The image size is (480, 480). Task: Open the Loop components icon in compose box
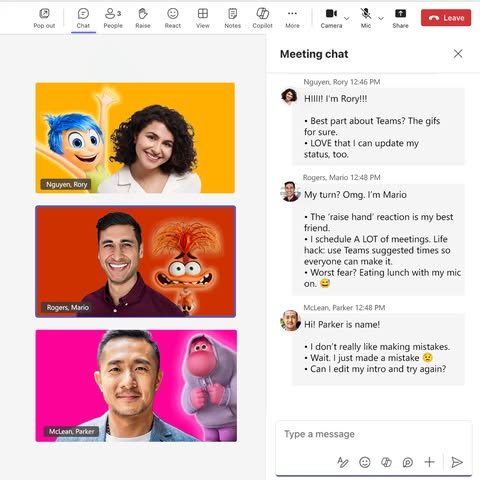[x=408, y=462]
